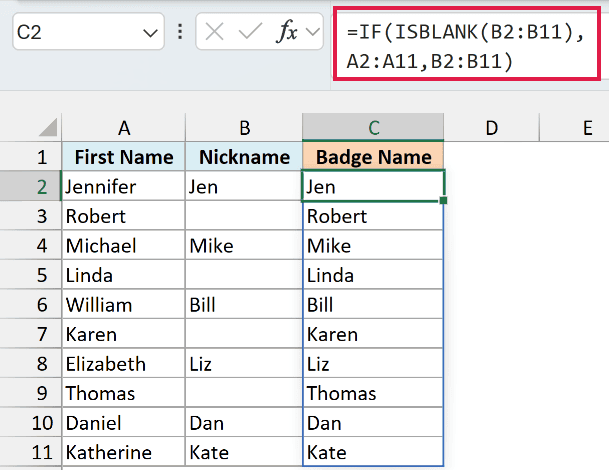The height and width of the screenshot is (470, 609).
Task: Select row 9 header
Action: point(31,393)
